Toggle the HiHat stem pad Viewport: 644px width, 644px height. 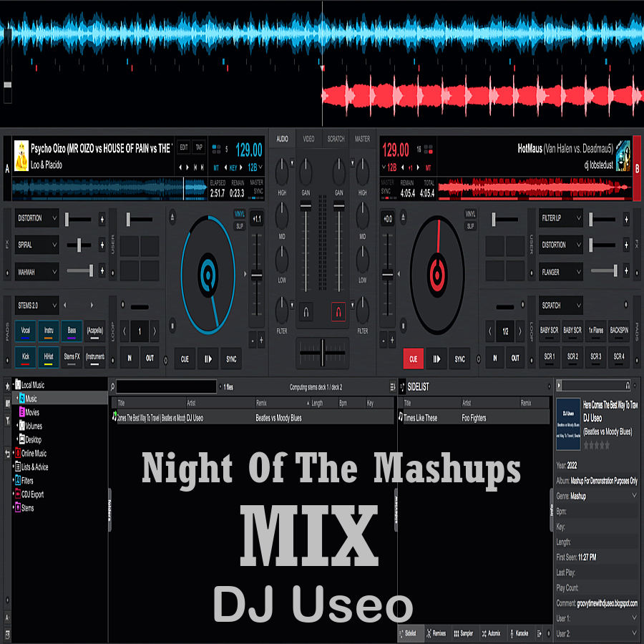49,357
